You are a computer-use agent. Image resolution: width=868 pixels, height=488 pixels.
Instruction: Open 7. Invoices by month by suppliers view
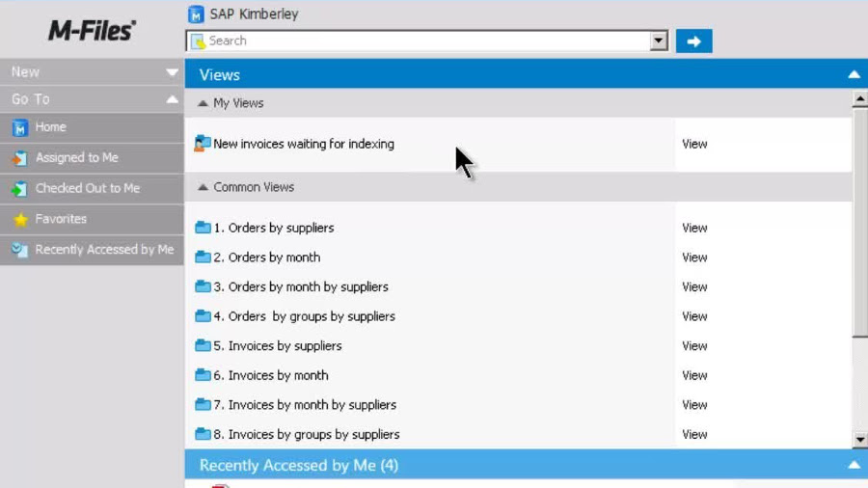pyautogui.click(x=305, y=405)
